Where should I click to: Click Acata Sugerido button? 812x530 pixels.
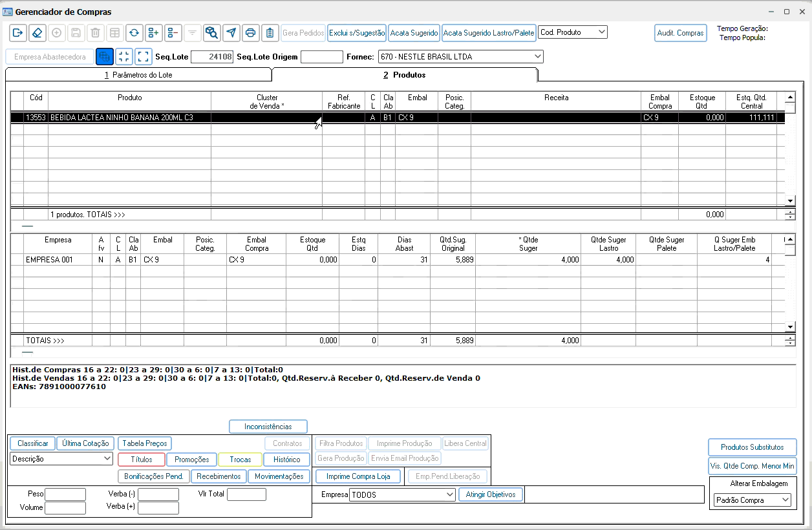pos(414,32)
